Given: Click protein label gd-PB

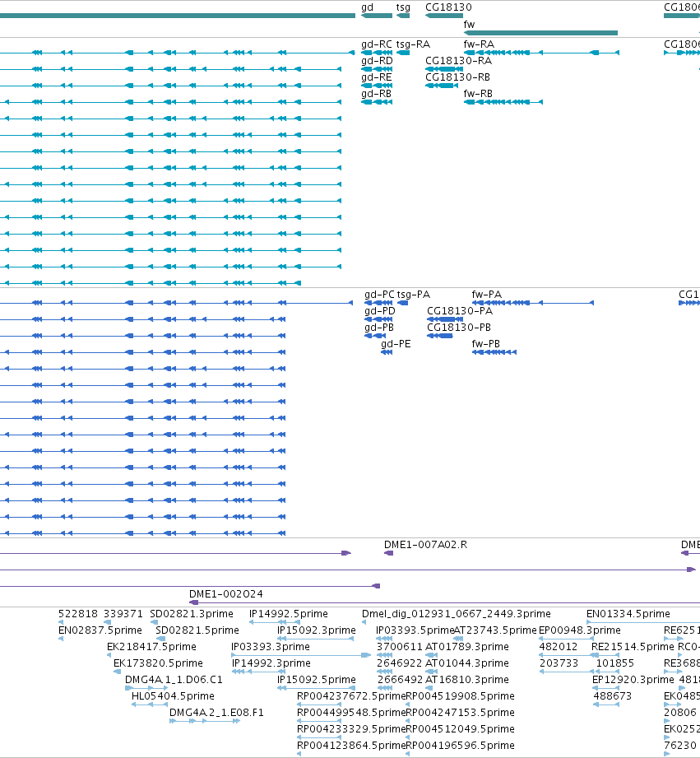Looking at the screenshot, I should 378,328.
